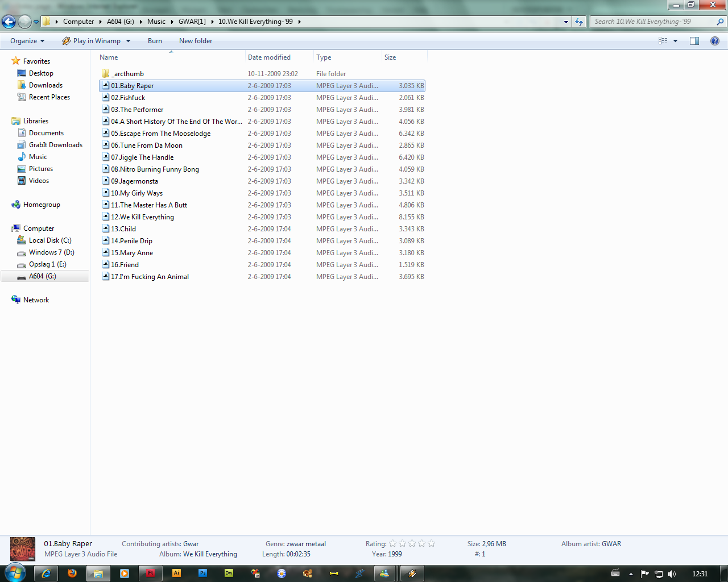Sort files by the Type column
This screenshot has height=582, width=728.
[x=348, y=57]
